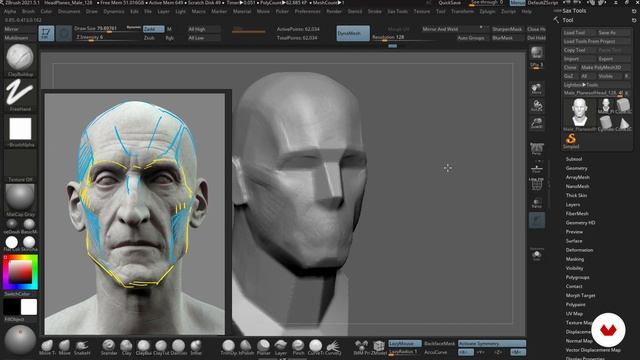Image resolution: width=640 pixels, height=360 pixels.
Task: Select the Planar brush icon
Action: tap(263, 347)
